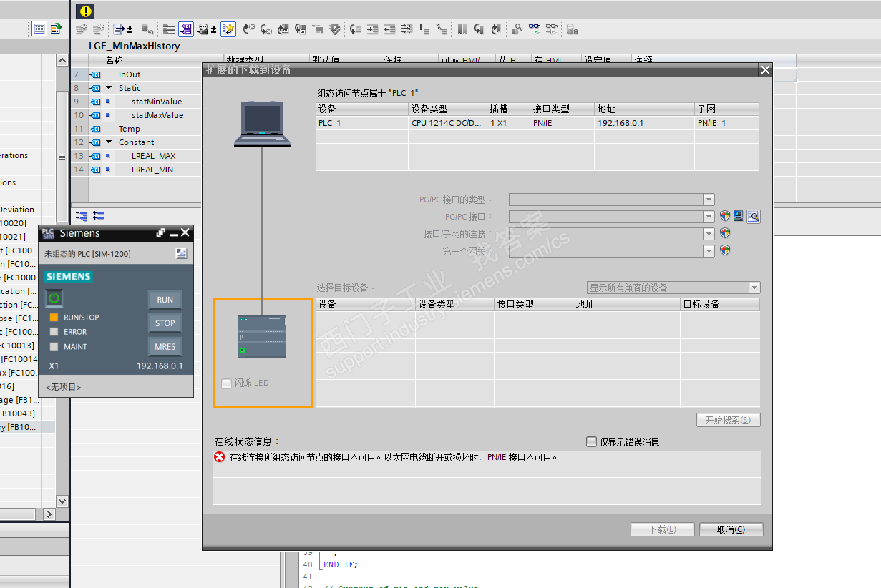881x588 pixels.
Task: Select the PLC_1 cell in the device table
Action: tap(361, 123)
